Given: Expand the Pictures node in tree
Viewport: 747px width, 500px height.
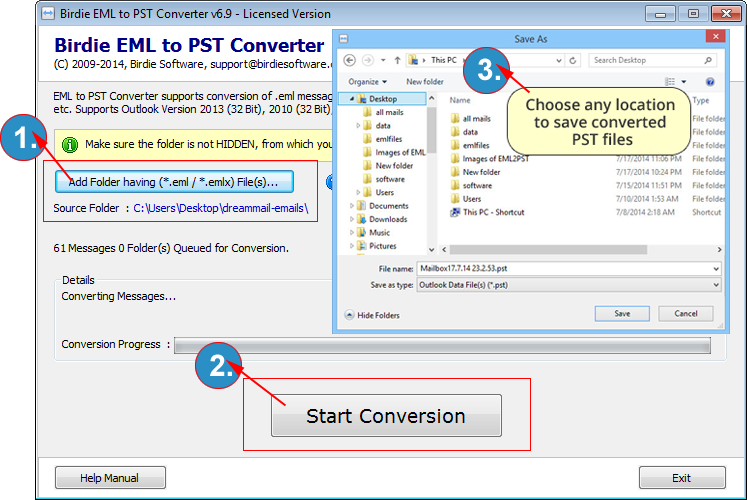Looking at the screenshot, I should click(x=352, y=246).
